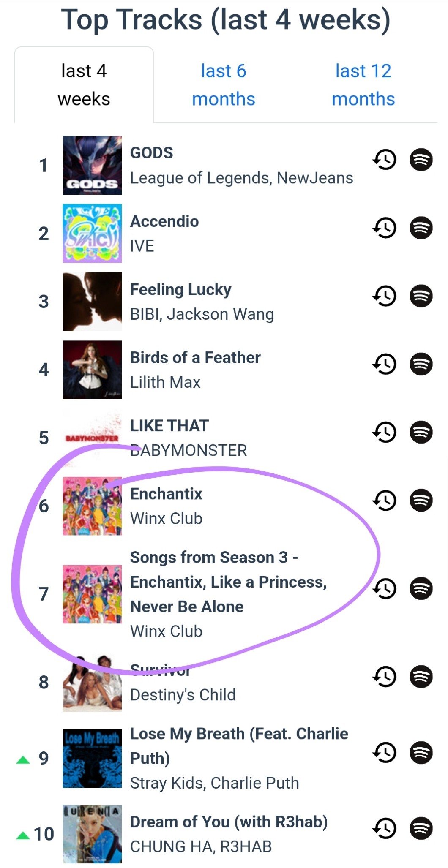
Task: Open Spotify icon for GODS track
Action: coord(421,160)
